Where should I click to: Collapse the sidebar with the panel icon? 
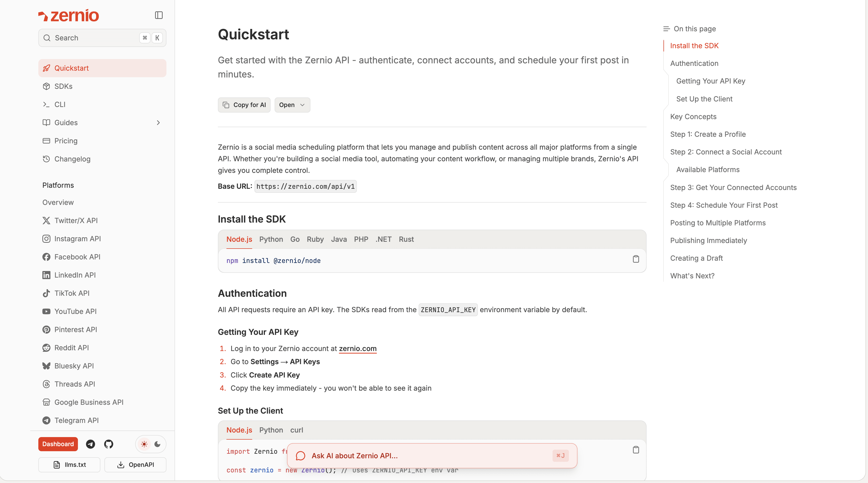[159, 15]
